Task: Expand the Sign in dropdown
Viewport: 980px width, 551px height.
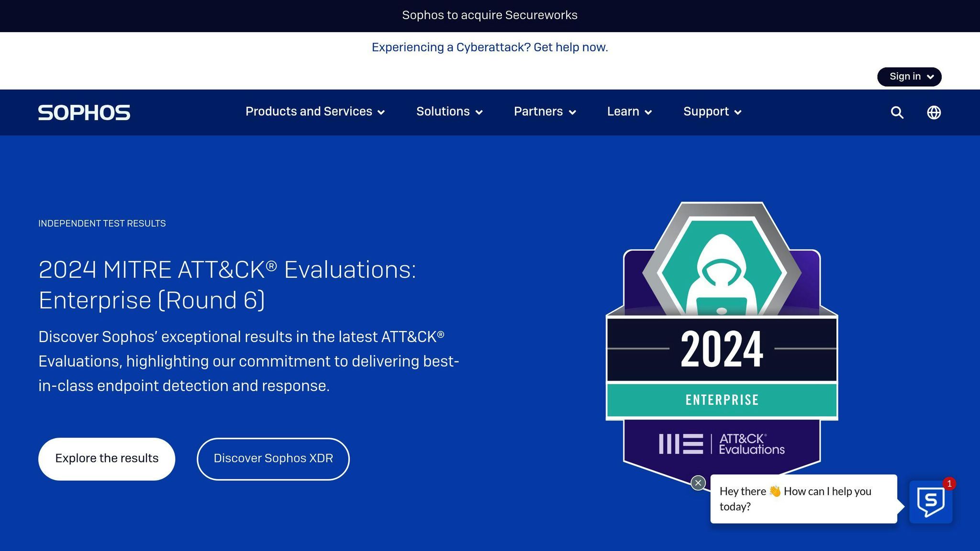Action: tap(909, 77)
